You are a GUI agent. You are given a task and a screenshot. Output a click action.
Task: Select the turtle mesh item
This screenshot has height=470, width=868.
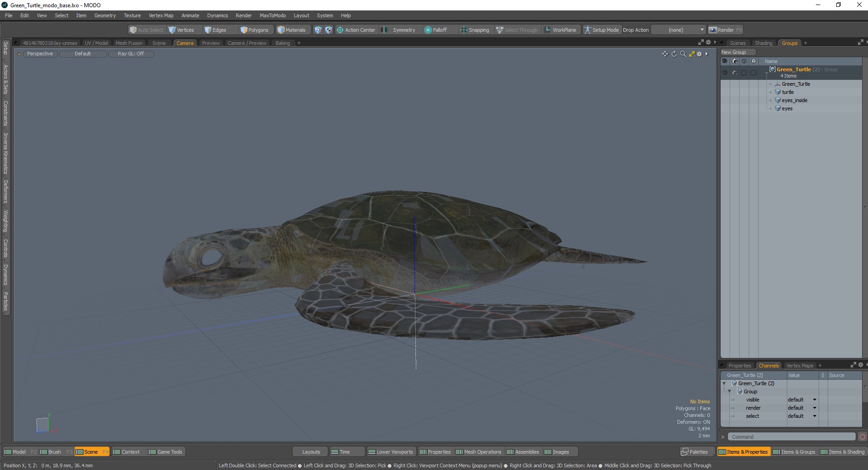(x=788, y=92)
